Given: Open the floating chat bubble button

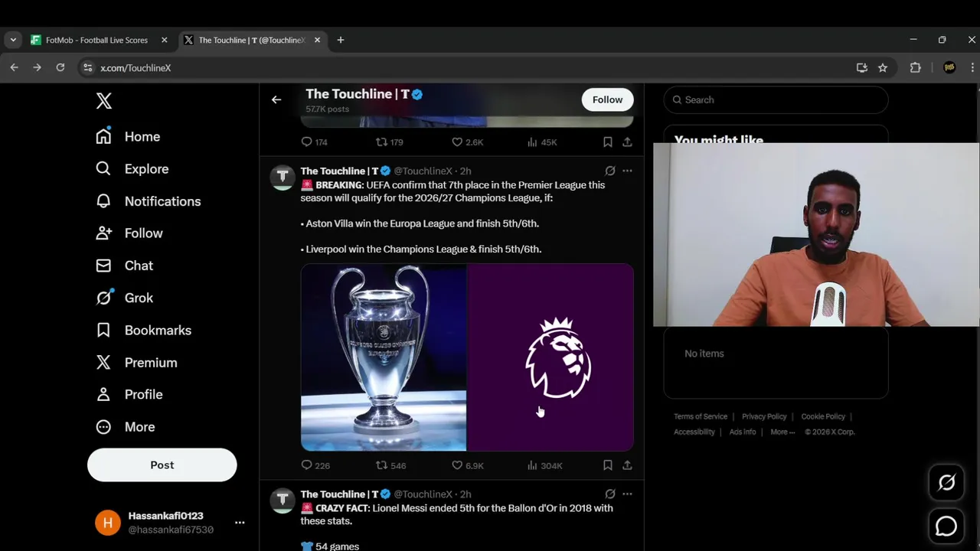Looking at the screenshot, I should click(946, 527).
